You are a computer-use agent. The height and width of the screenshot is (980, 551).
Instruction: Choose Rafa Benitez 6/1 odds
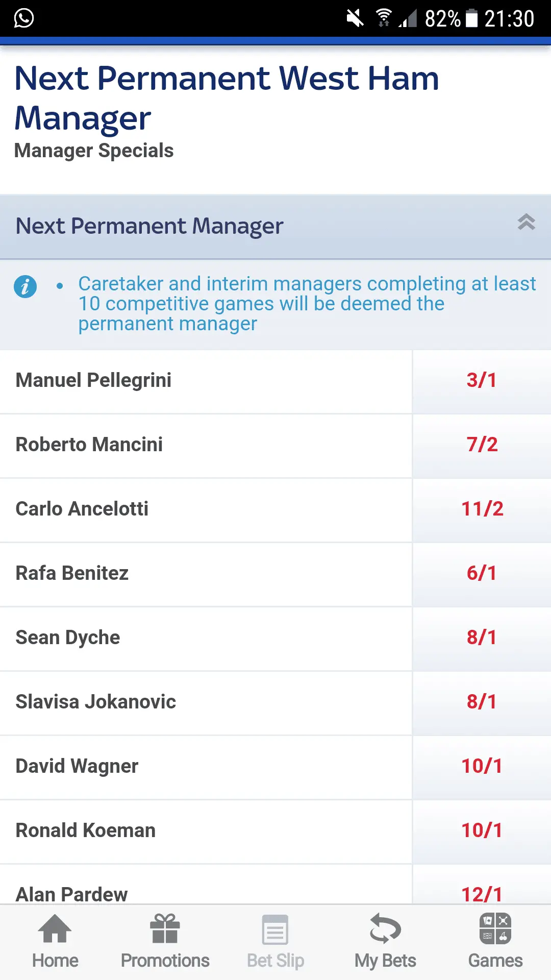482,574
